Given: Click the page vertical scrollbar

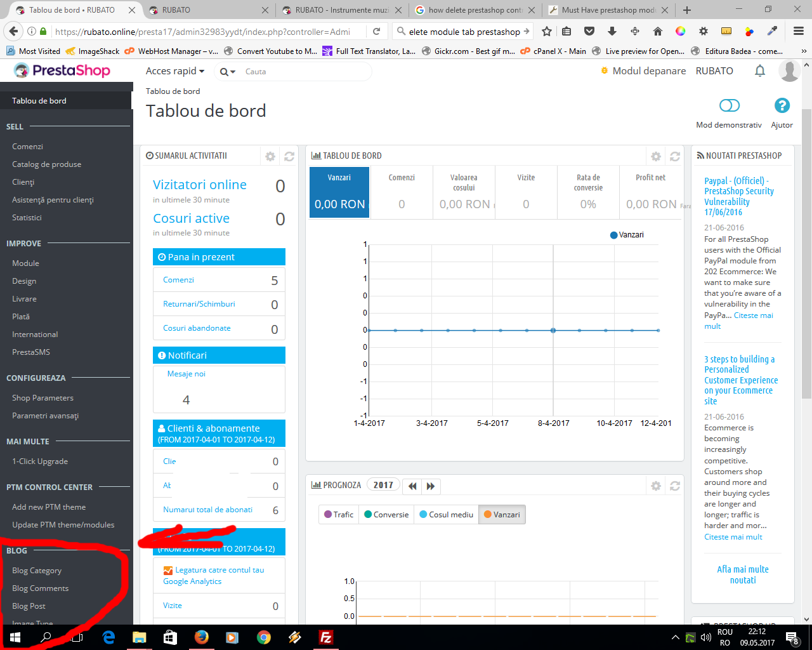Looking at the screenshot, I should (807, 254).
